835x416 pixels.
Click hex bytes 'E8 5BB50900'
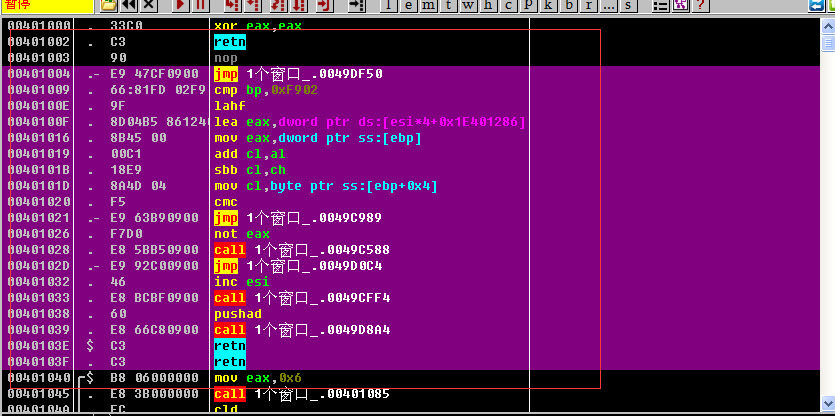(x=154, y=250)
